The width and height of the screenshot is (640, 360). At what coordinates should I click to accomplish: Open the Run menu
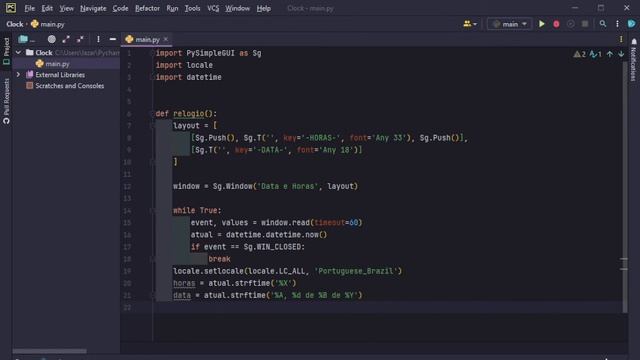click(172, 8)
